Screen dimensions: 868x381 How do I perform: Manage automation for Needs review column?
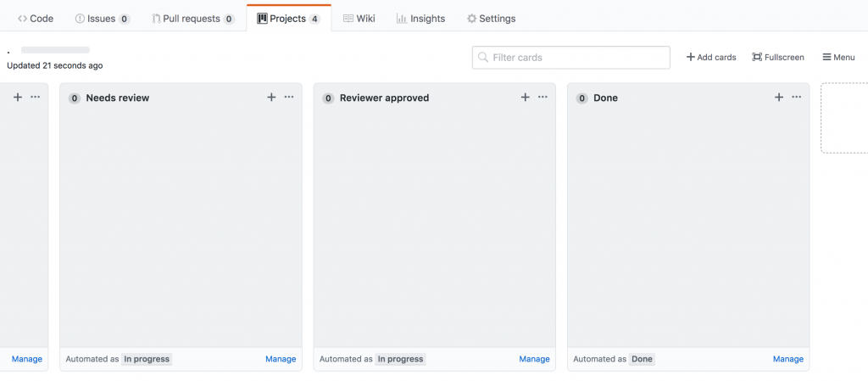pos(281,359)
